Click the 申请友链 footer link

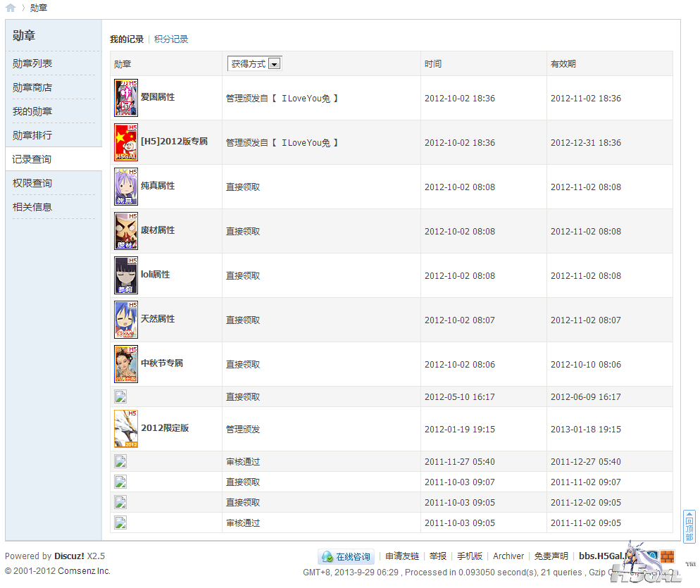point(402,556)
